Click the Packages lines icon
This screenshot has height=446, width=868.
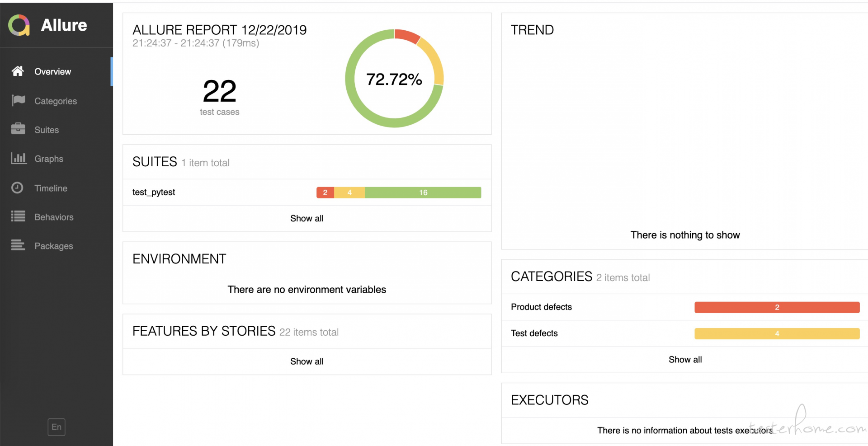pos(18,245)
